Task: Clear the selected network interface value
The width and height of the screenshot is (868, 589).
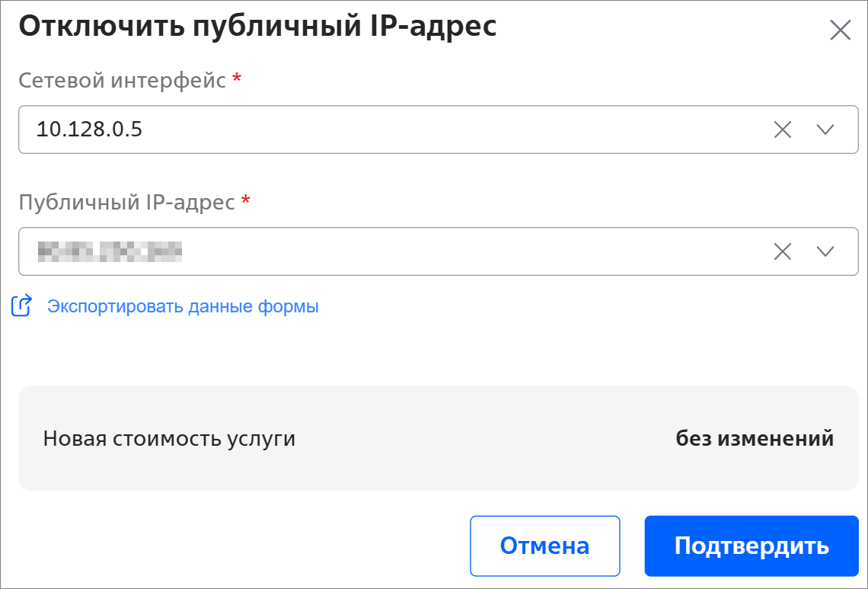Action: (783, 130)
